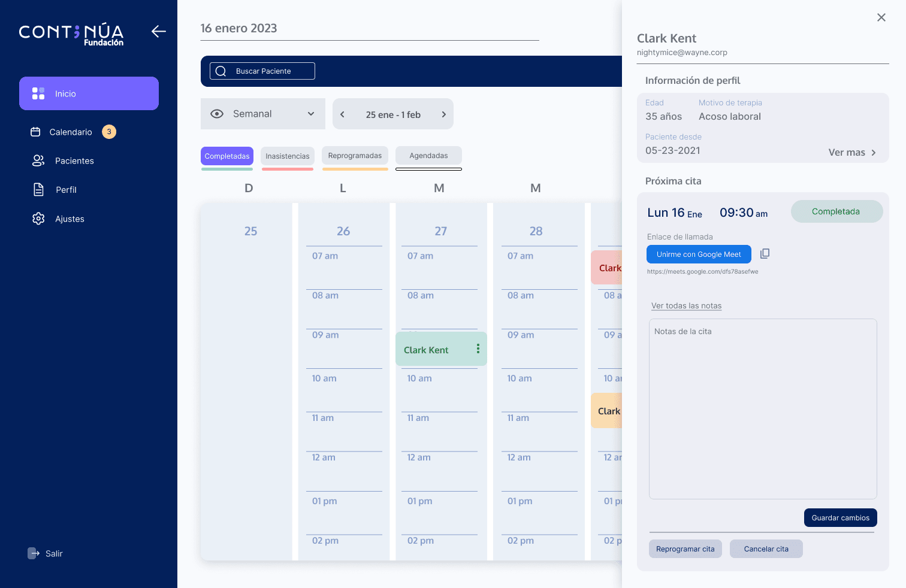906x588 pixels.
Task: Select the Reprogramadas filter tab
Action: [x=355, y=155]
